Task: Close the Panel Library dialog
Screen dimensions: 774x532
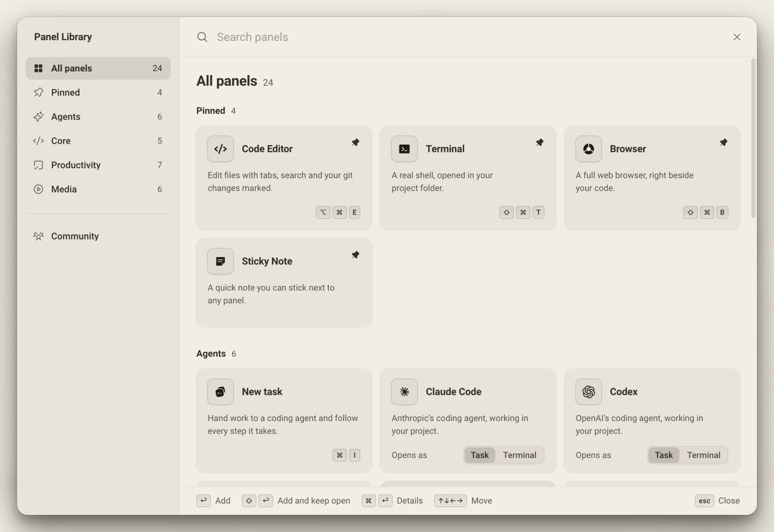Action: (x=736, y=37)
